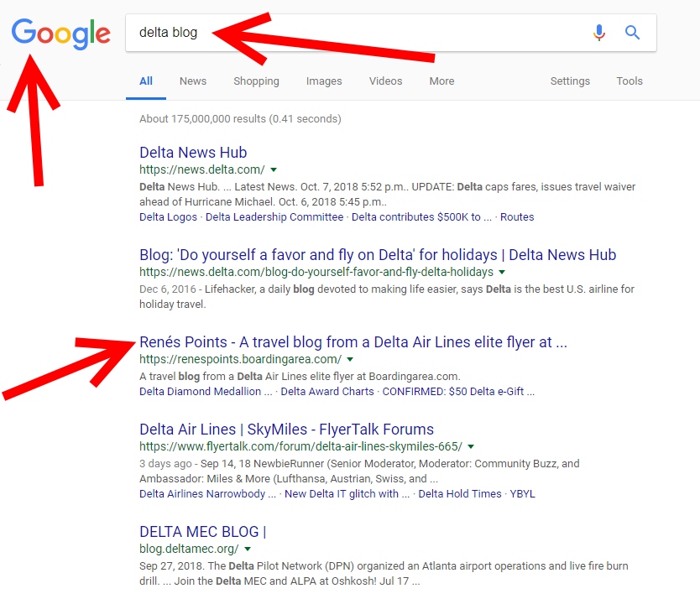Open the Shopping results tab

click(256, 81)
